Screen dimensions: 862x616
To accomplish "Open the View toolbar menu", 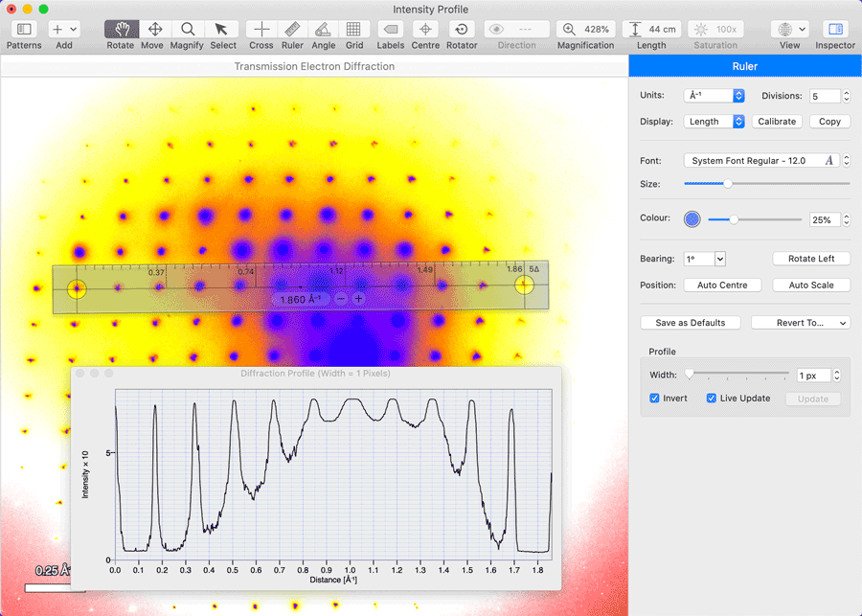I will (790, 30).
